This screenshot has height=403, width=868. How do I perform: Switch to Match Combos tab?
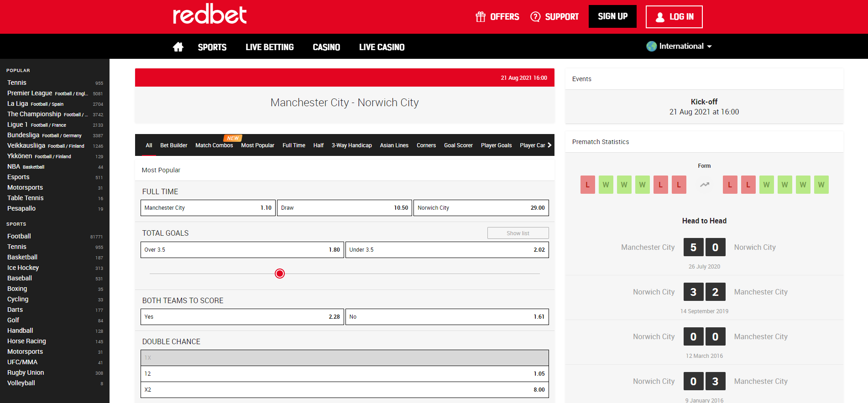point(214,145)
